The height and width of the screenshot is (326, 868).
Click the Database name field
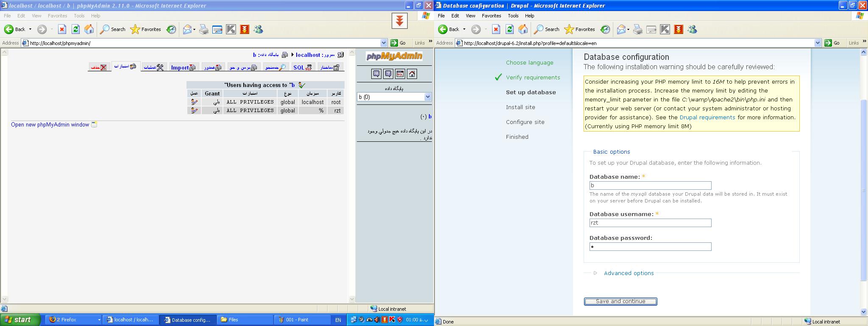click(x=650, y=185)
